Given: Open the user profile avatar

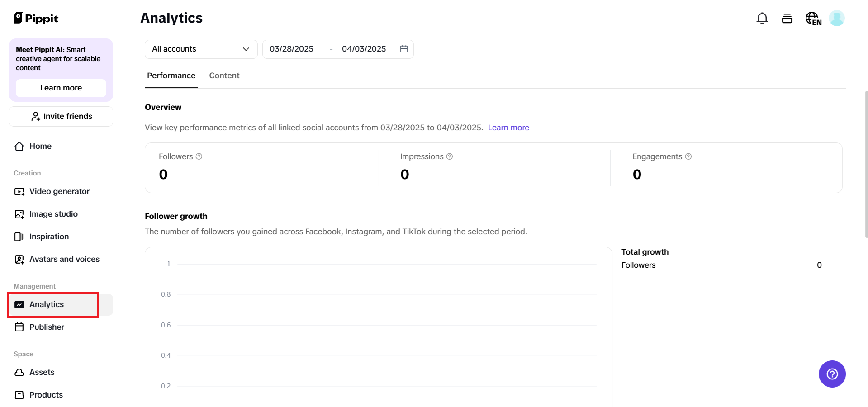Looking at the screenshot, I should point(836,18).
